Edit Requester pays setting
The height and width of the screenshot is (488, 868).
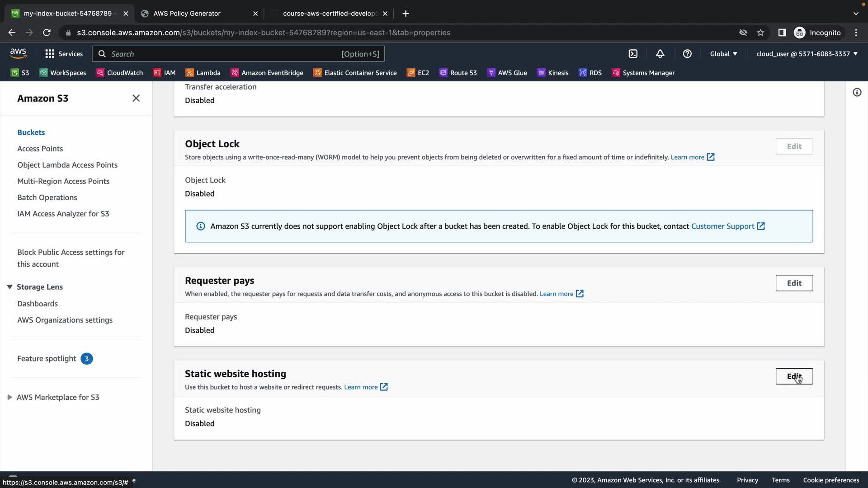tap(794, 283)
